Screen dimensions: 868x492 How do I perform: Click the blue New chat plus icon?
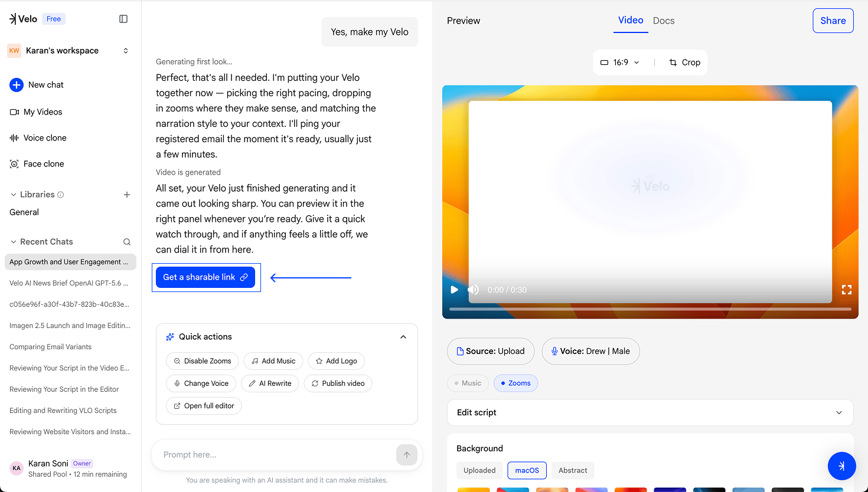(17, 85)
